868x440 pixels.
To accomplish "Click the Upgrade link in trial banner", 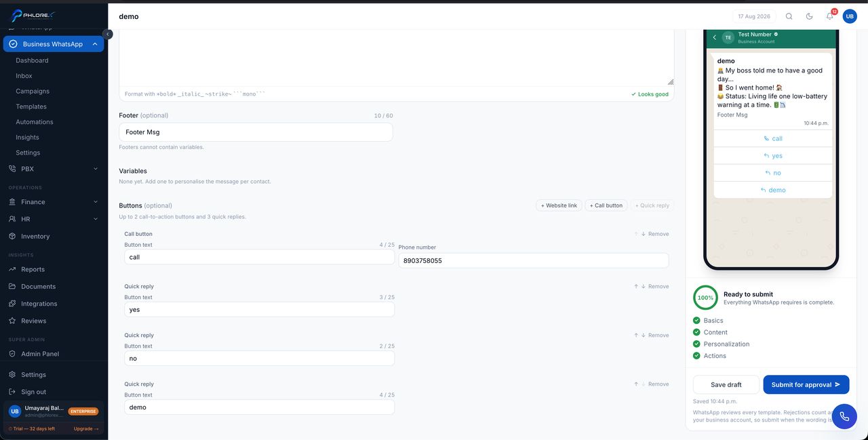I will [86, 428].
